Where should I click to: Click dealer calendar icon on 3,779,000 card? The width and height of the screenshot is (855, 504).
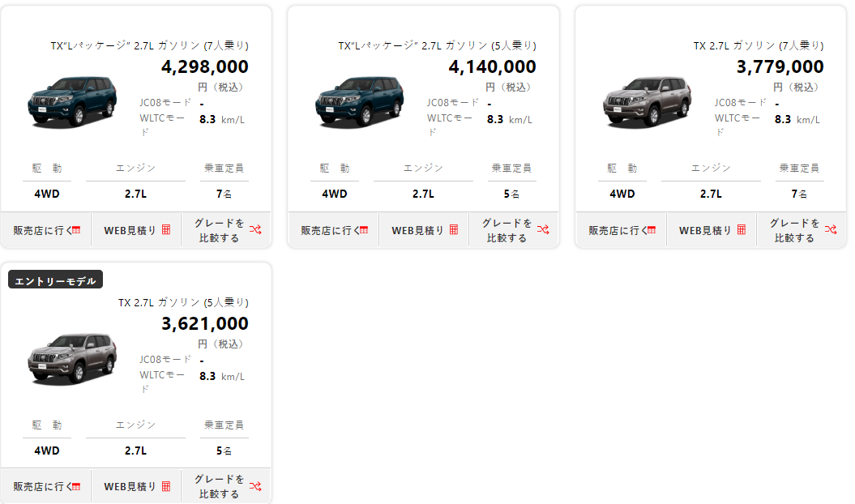tap(652, 230)
